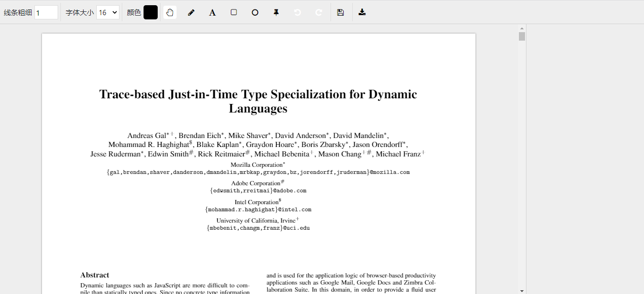This screenshot has height=294, width=644.
Task: Click the @mozilla.com email list line
Action: (258, 173)
